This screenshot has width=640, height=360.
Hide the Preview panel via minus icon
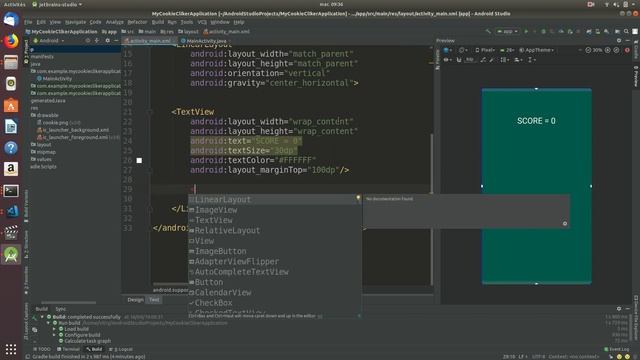pyautogui.click(x=628, y=40)
